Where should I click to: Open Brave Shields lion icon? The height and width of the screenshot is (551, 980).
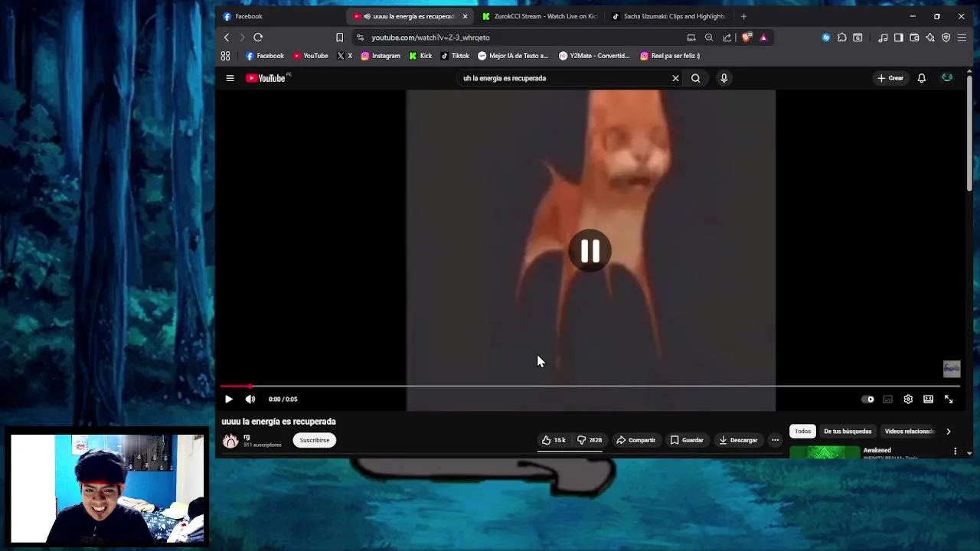coord(747,37)
